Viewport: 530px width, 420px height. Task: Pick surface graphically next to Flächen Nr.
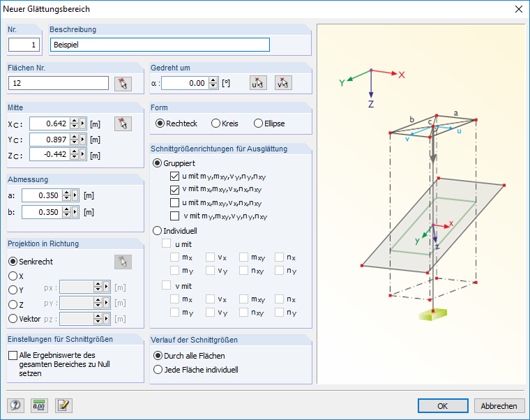coord(123,84)
